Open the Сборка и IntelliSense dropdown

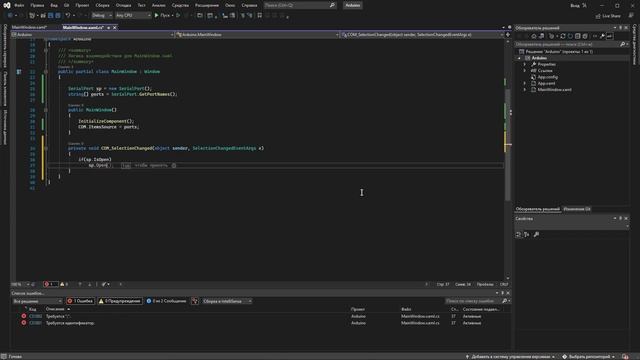(x=227, y=301)
